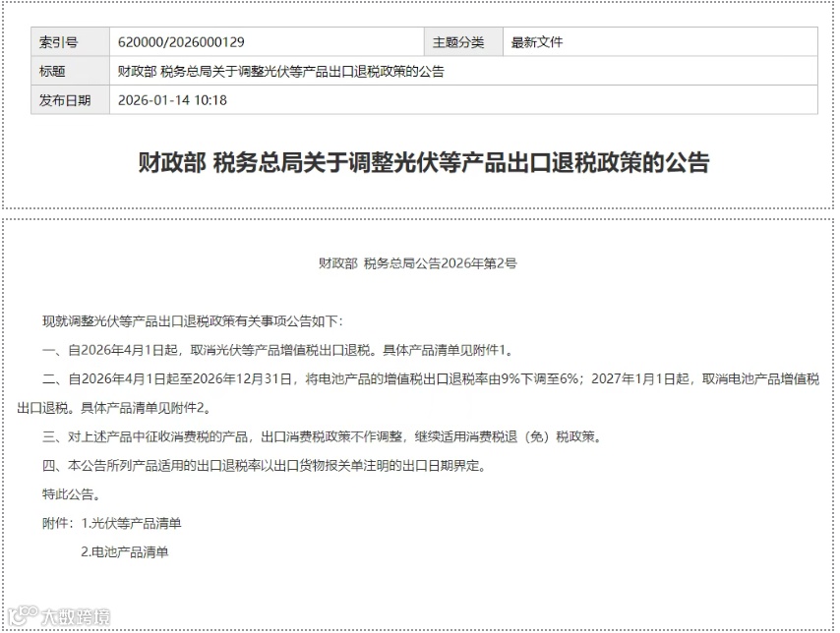Image resolution: width=840 pixels, height=633 pixels.
Task: Open attachment 1.光伏等产品清单
Action: point(131,523)
